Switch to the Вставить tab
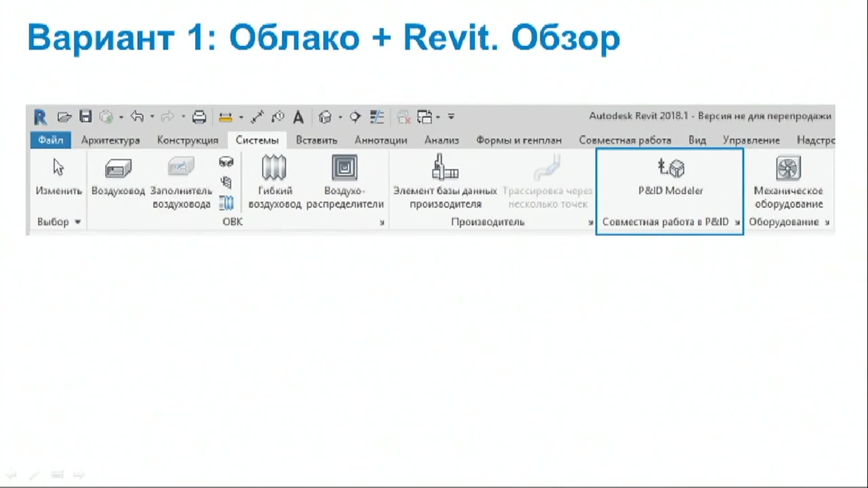The height and width of the screenshot is (488, 868). coord(316,141)
